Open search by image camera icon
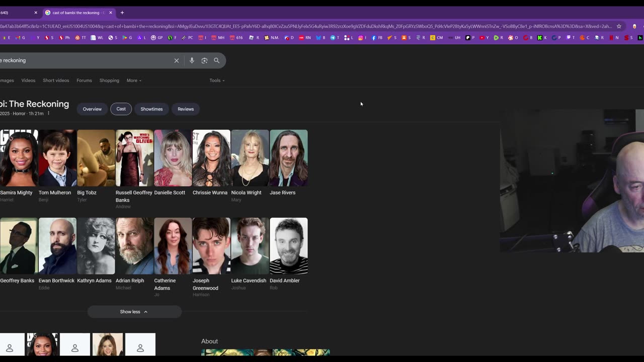 [204, 60]
